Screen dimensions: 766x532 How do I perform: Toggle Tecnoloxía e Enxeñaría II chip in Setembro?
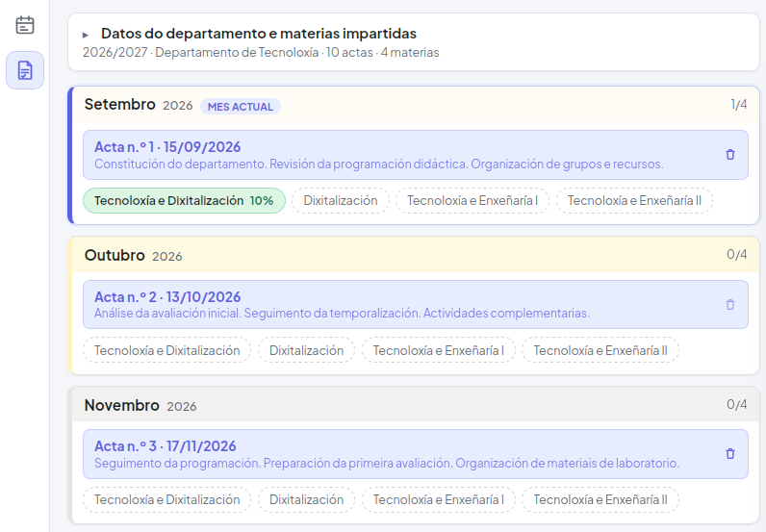634,201
